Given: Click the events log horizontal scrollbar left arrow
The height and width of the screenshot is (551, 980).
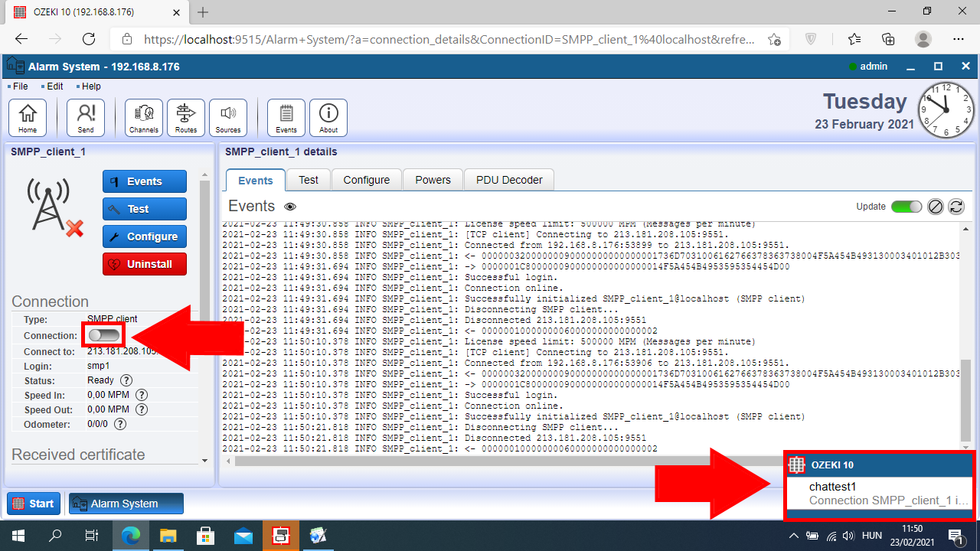Looking at the screenshot, I should pyautogui.click(x=228, y=461).
